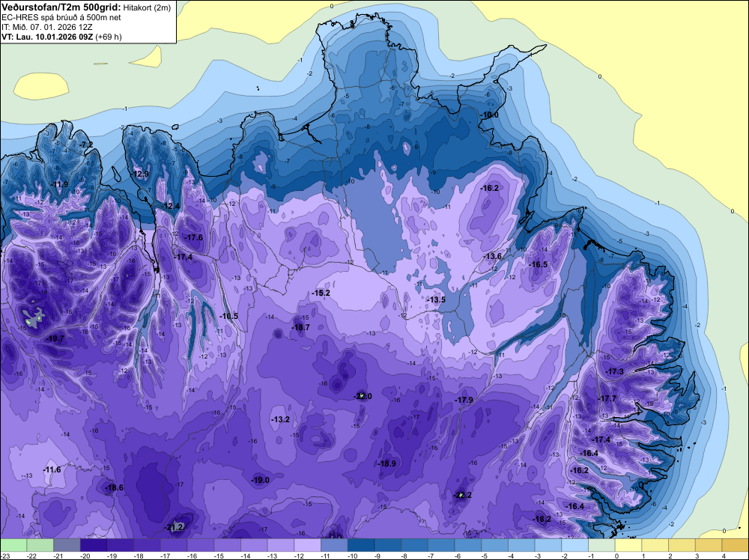
Task: Pick the -17.6 temperature label
Action: (193, 238)
